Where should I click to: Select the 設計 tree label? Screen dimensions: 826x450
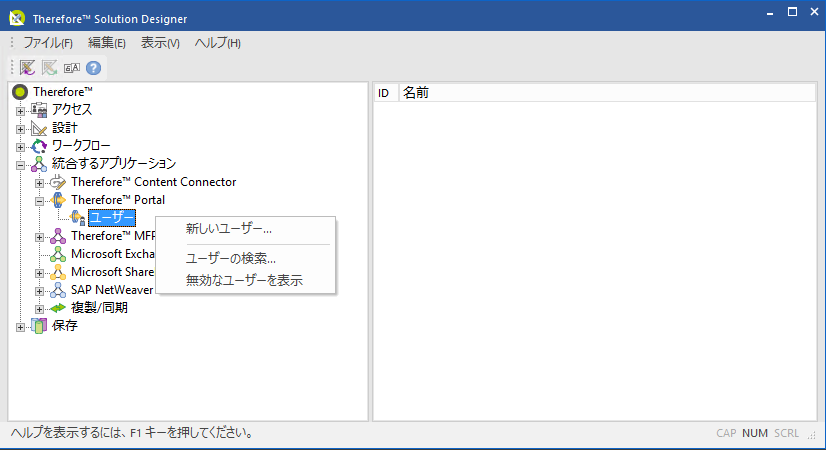point(65,128)
